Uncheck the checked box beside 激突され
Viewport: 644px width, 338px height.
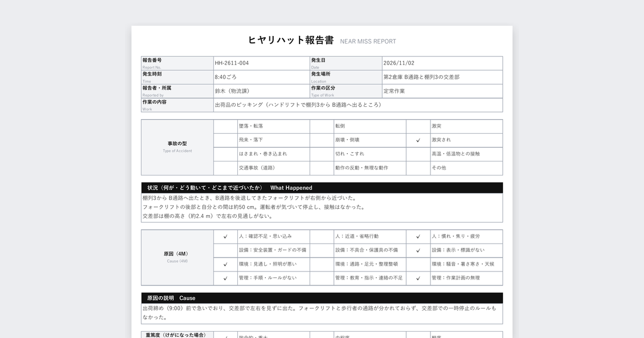[x=418, y=140]
